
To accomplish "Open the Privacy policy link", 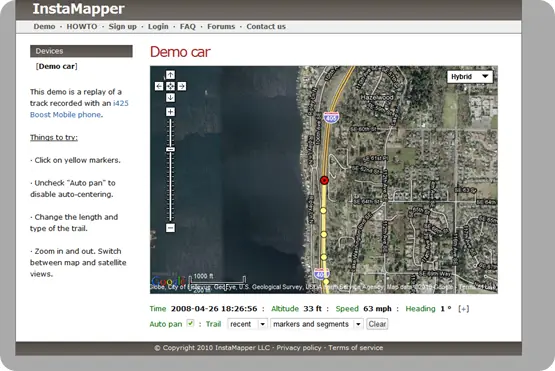I will coord(299,348).
